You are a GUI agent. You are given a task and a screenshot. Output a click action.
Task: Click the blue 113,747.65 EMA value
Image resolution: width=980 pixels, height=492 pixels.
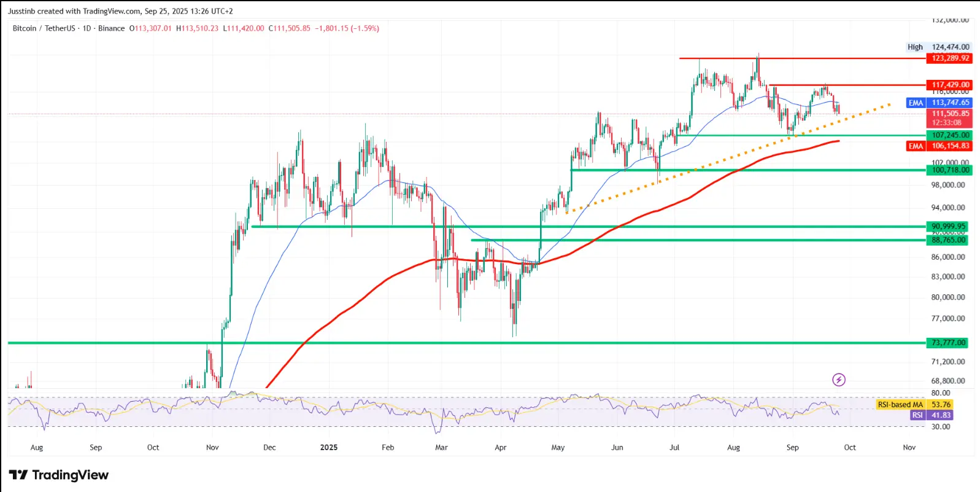point(951,103)
